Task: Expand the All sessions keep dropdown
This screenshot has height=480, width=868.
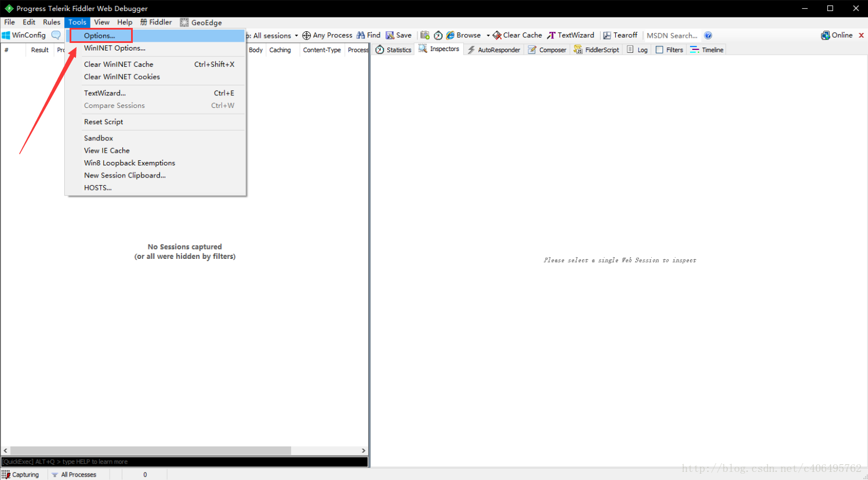Action: click(296, 36)
